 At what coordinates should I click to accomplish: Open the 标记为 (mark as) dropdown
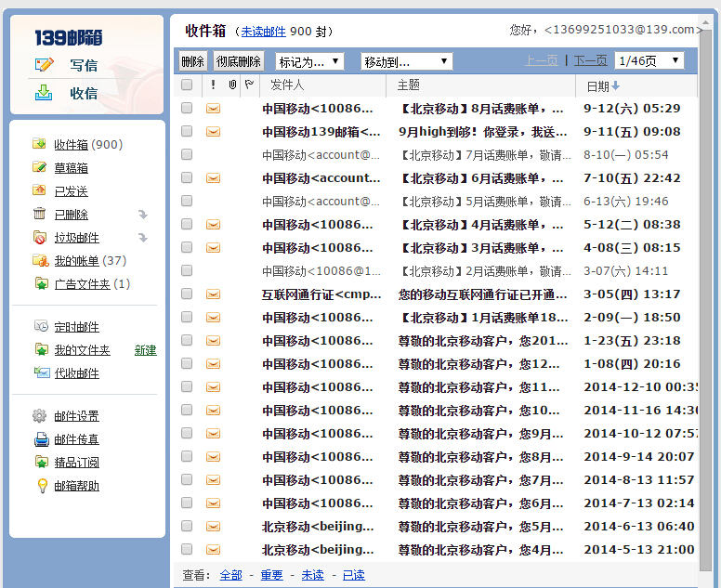pos(309,61)
